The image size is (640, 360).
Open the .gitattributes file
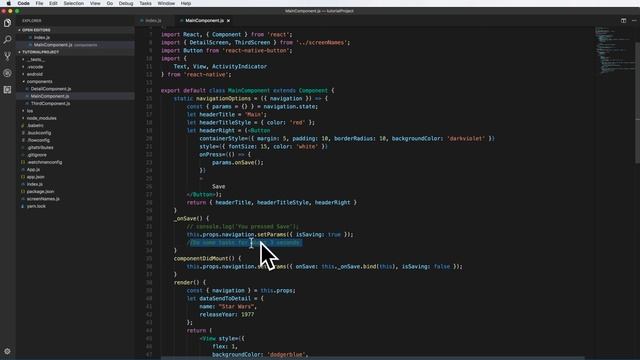pyautogui.click(x=40, y=148)
